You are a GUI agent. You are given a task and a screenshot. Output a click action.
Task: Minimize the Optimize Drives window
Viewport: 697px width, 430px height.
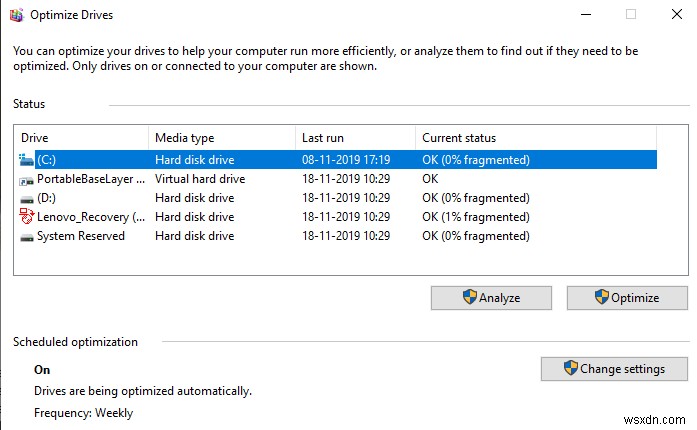tap(586, 15)
